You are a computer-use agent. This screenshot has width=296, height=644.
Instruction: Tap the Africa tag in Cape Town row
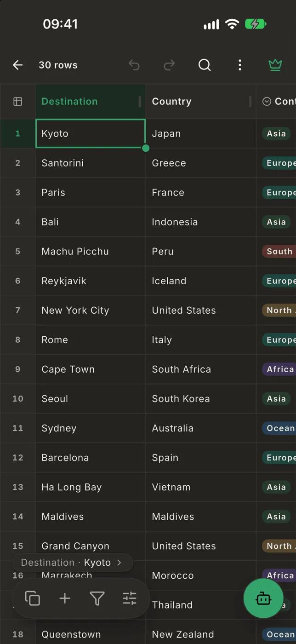(279, 369)
